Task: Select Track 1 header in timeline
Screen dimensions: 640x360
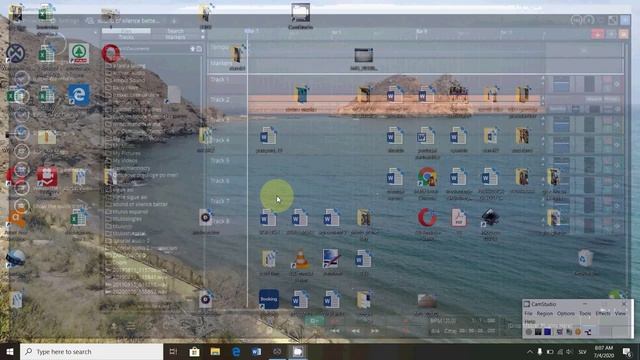Action: click(x=220, y=80)
